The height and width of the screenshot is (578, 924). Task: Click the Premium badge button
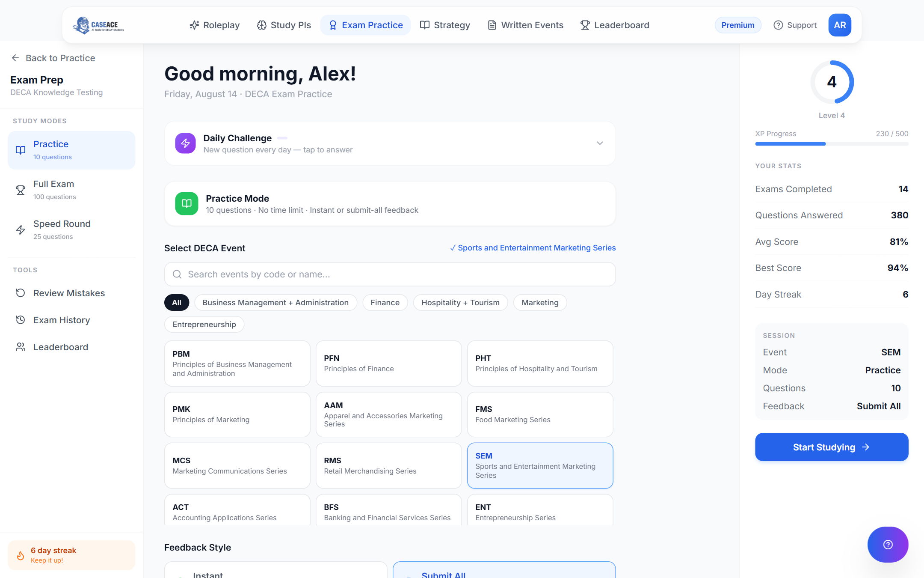(x=738, y=25)
